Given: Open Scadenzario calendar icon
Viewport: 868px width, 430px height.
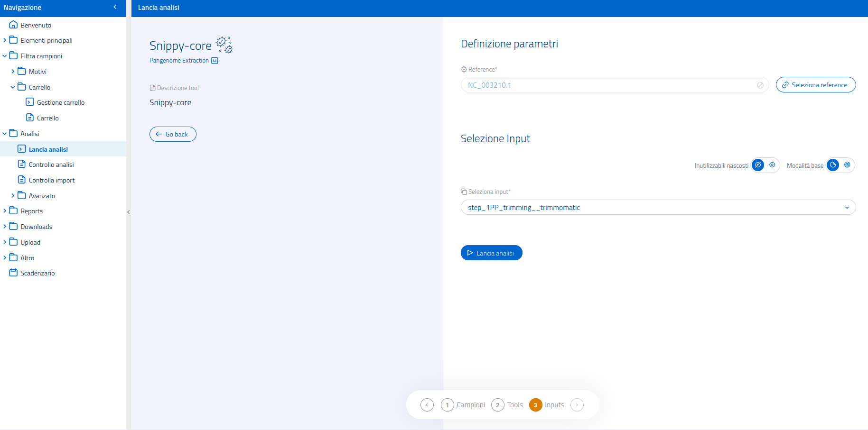Looking at the screenshot, I should pos(13,273).
